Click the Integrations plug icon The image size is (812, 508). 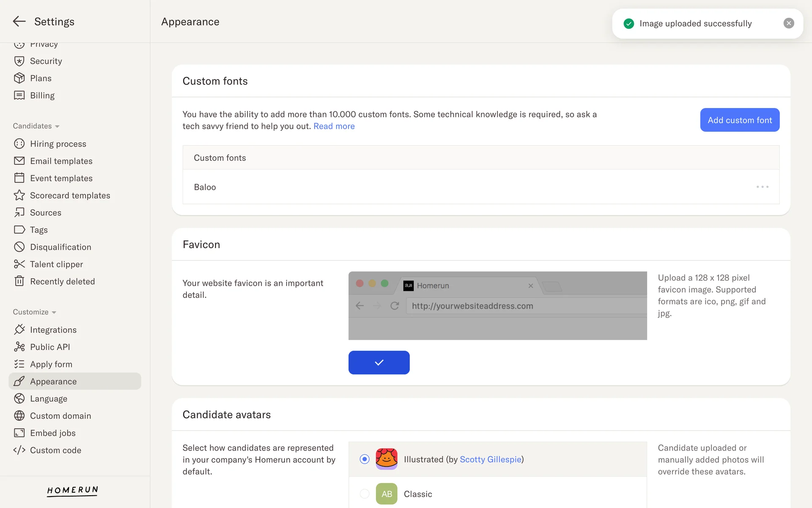pyautogui.click(x=19, y=329)
